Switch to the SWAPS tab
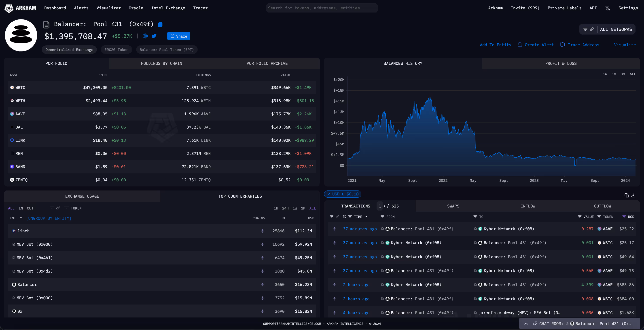This screenshot has width=644, height=330. [x=453, y=206]
